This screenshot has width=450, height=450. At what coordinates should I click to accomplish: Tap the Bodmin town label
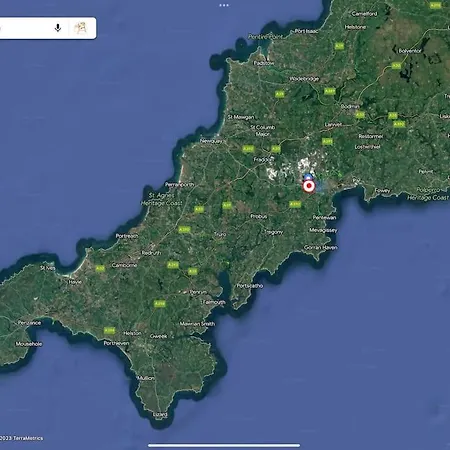tap(350, 106)
